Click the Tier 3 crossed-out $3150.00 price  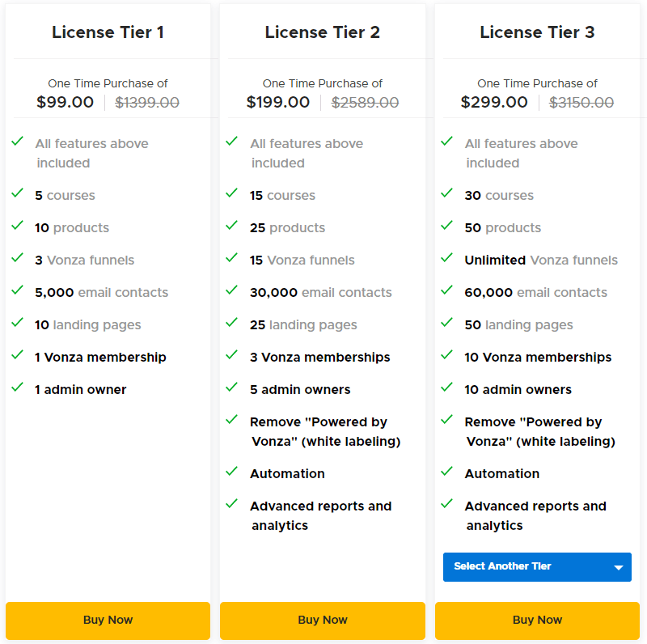pyautogui.click(x=581, y=103)
